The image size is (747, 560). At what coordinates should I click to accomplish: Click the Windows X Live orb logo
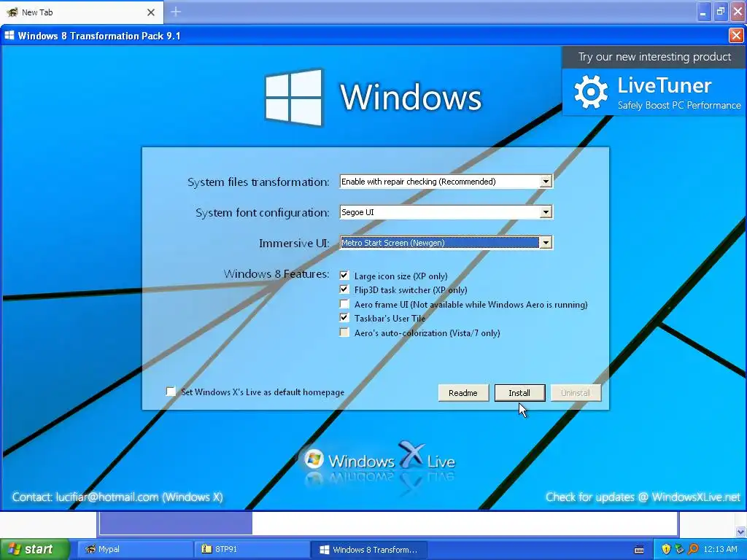pos(314,459)
